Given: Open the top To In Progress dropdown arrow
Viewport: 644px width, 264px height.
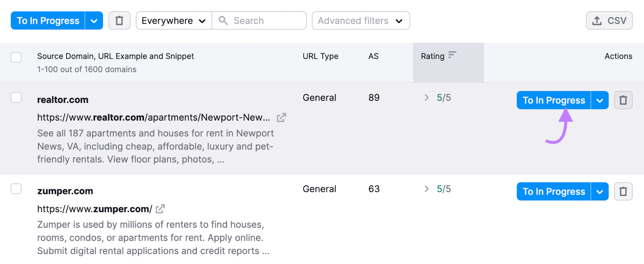Looking at the screenshot, I should (94, 21).
